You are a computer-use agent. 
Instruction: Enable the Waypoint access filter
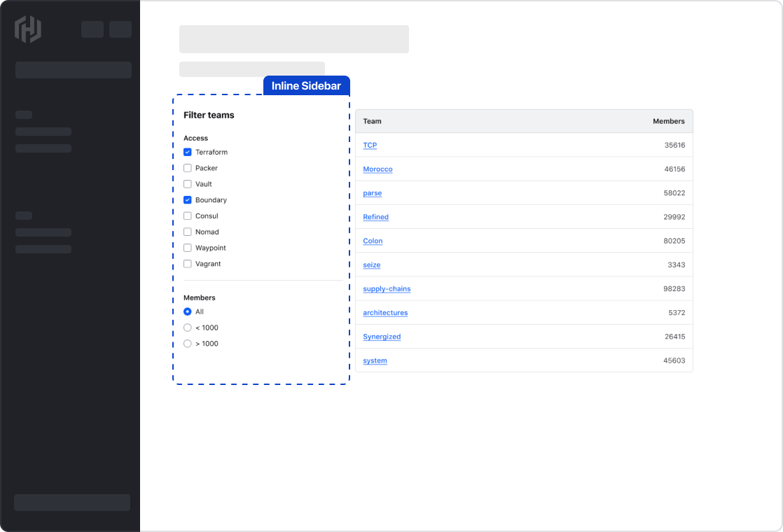pyautogui.click(x=187, y=247)
